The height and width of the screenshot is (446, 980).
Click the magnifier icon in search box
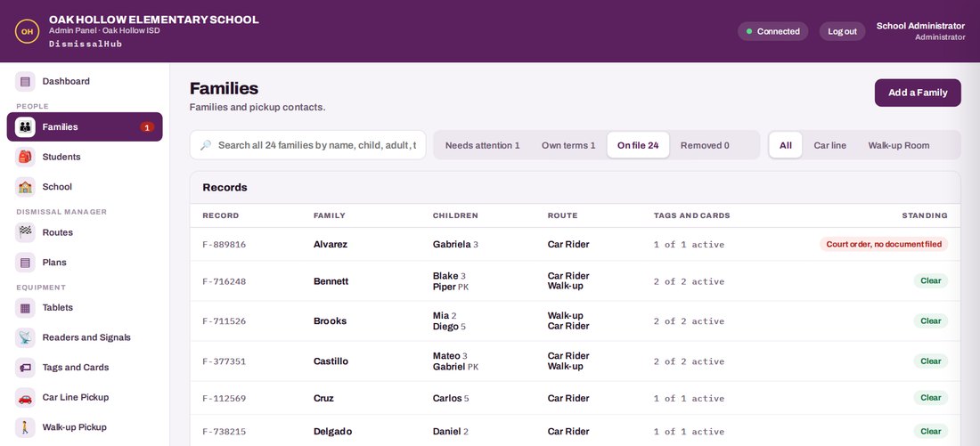pyautogui.click(x=206, y=145)
